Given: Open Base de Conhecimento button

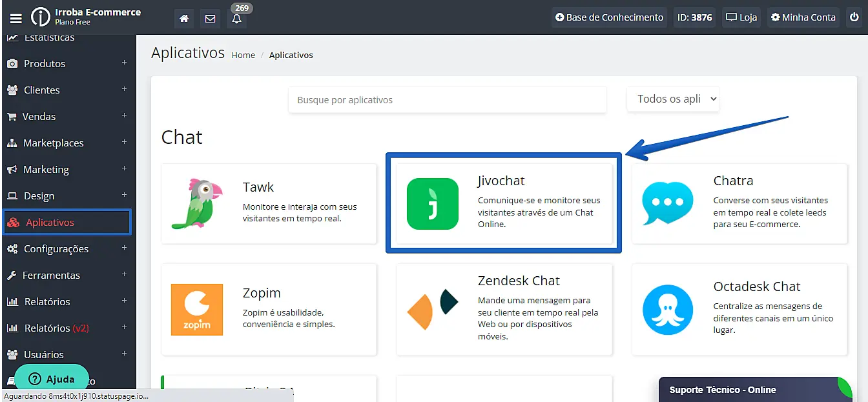Looking at the screenshot, I should [609, 17].
